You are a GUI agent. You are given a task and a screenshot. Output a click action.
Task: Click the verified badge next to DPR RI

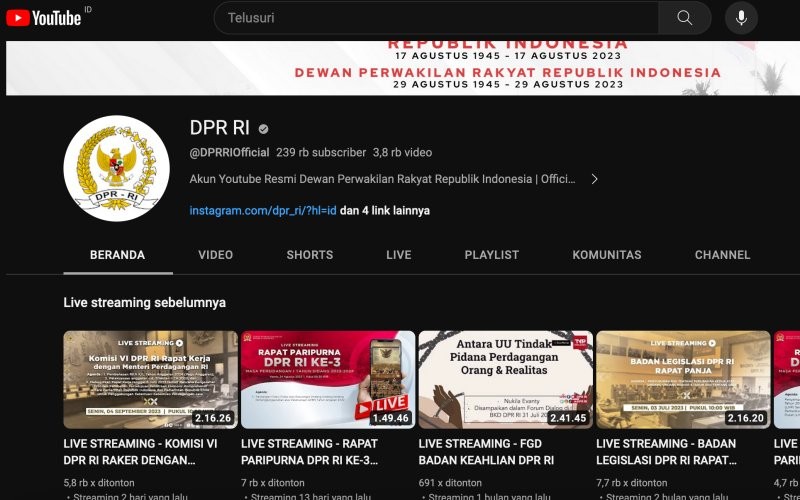click(x=263, y=129)
